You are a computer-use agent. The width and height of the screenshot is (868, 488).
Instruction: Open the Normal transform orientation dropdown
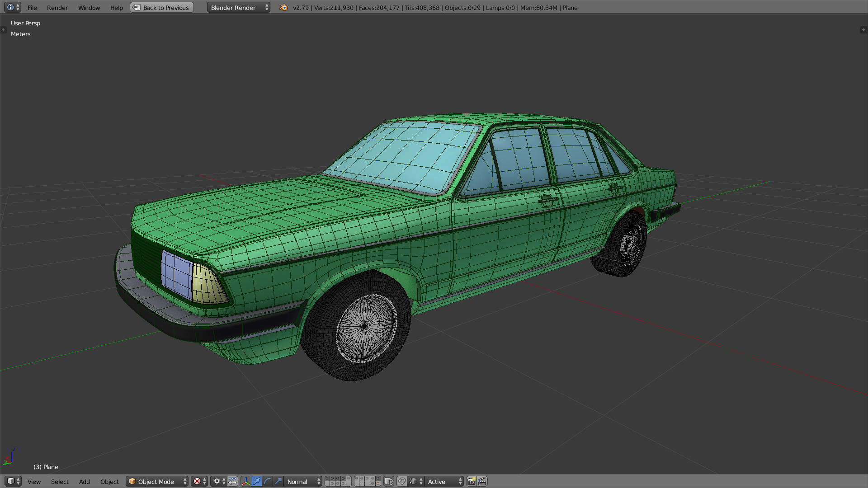(303, 482)
